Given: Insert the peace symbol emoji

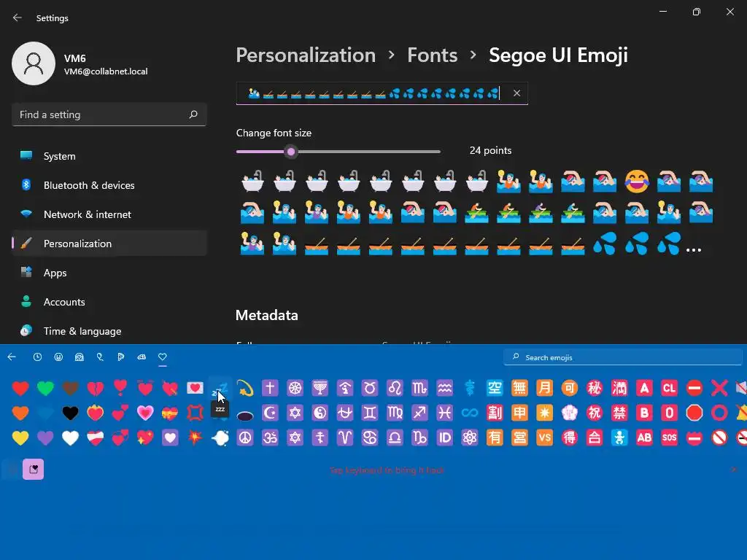Looking at the screenshot, I should pos(245,437).
